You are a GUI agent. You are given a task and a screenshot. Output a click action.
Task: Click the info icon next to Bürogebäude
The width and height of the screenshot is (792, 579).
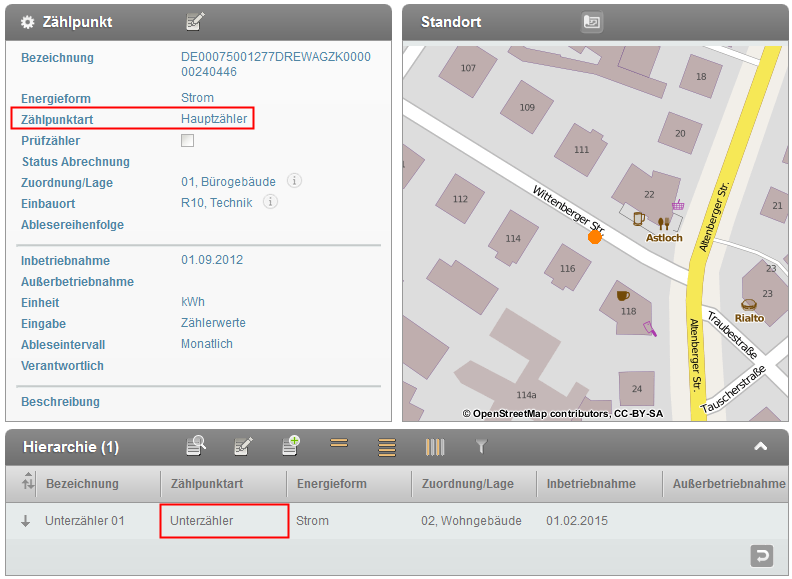[294, 181]
